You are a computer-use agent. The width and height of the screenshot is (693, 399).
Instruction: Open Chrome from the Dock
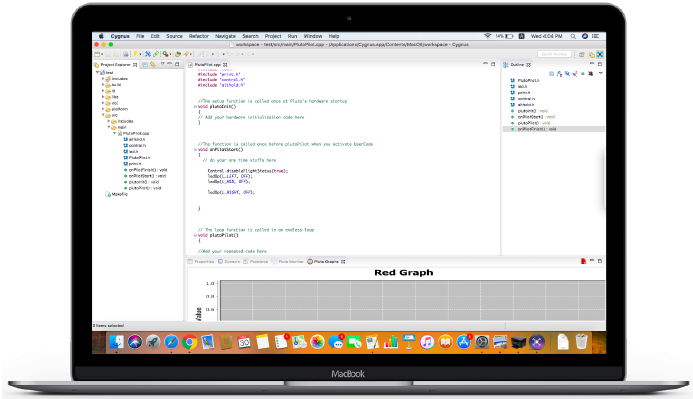(x=189, y=342)
